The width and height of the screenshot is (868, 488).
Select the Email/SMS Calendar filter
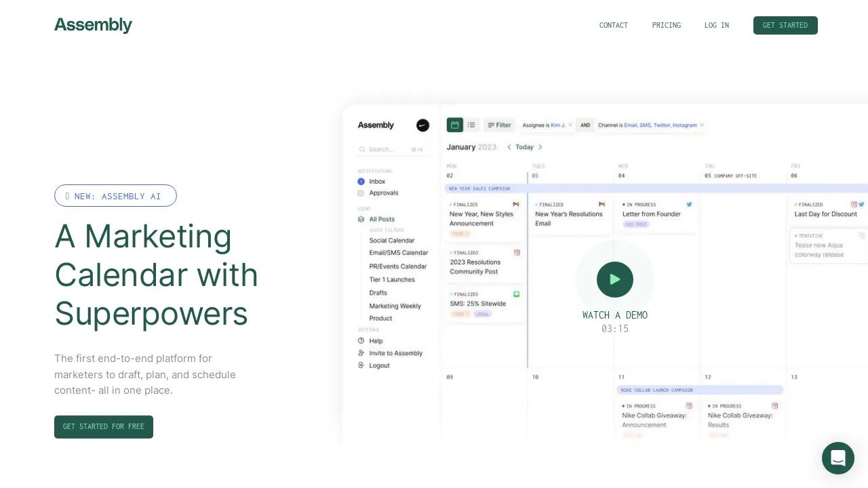click(x=399, y=253)
